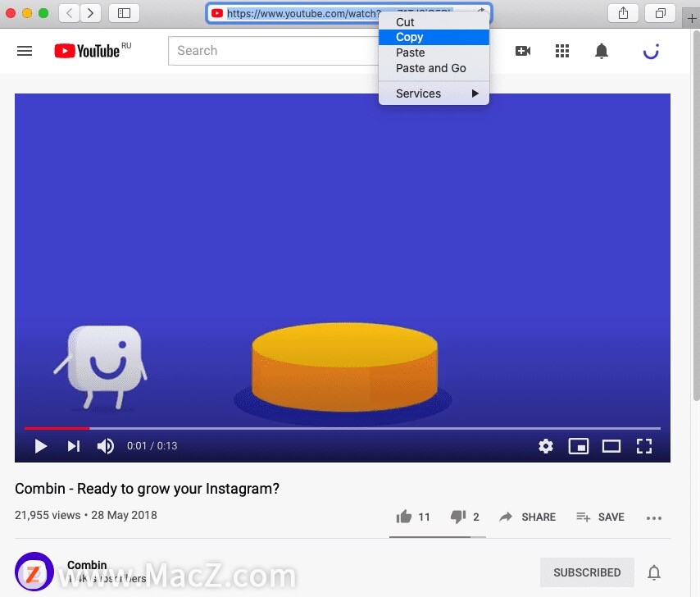Viewport: 700px width, 597px height.
Task: Like the video with thumbs up
Action: tap(404, 517)
